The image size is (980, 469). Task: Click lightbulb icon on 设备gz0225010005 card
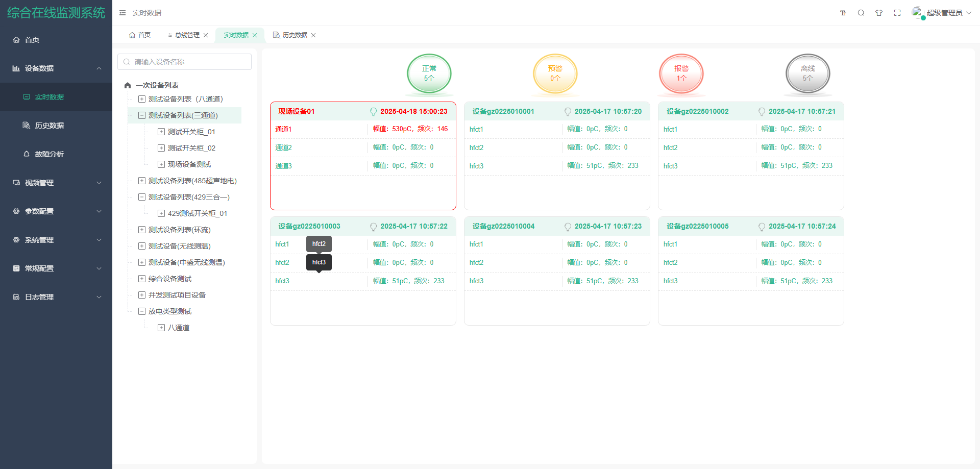(762, 227)
